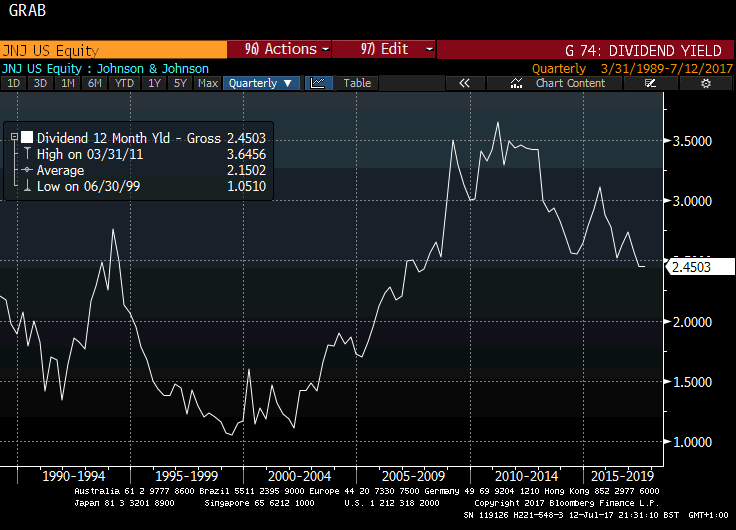This screenshot has width=736, height=530.
Task: Click the 1.0000 y-axis label
Action: coord(692,442)
